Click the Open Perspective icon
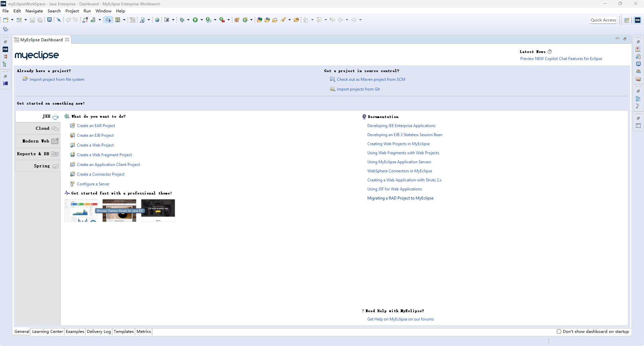This screenshot has height=346, width=644. (x=627, y=20)
